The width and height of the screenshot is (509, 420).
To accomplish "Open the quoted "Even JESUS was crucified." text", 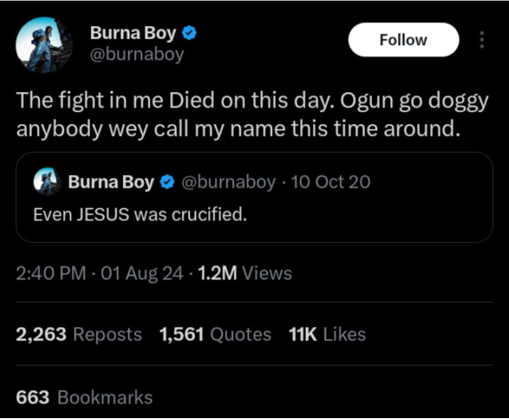I will point(140,214).
